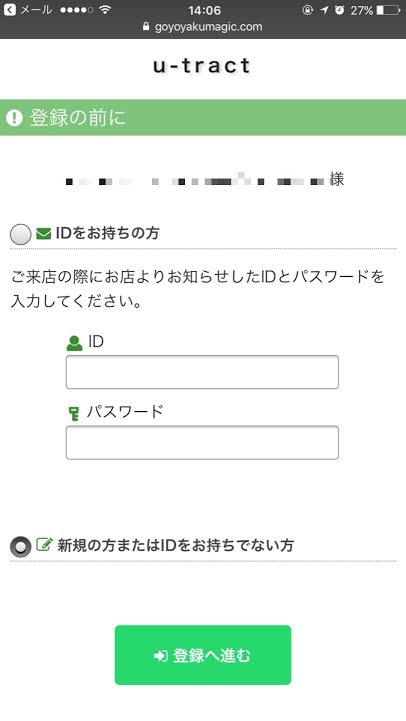Focus the ID input field
The height and width of the screenshot is (721, 406).
point(202,372)
